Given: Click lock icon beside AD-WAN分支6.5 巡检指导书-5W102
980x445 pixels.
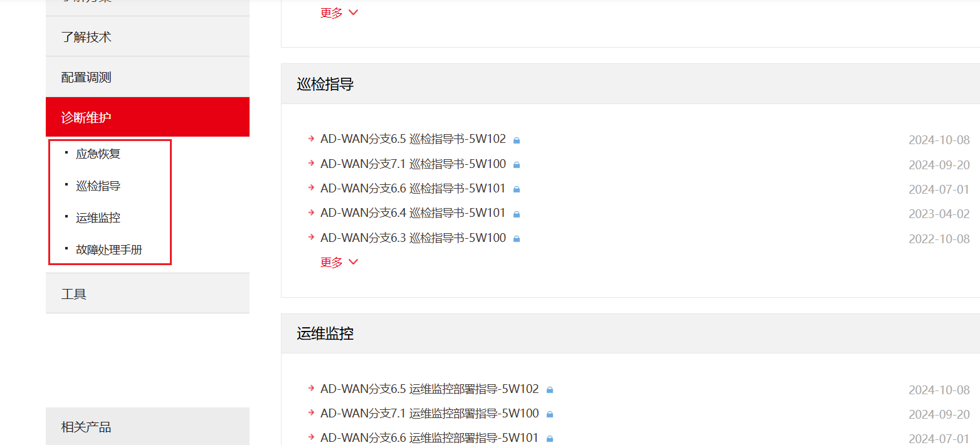Looking at the screenshot, I should click(x=517, y=140).
